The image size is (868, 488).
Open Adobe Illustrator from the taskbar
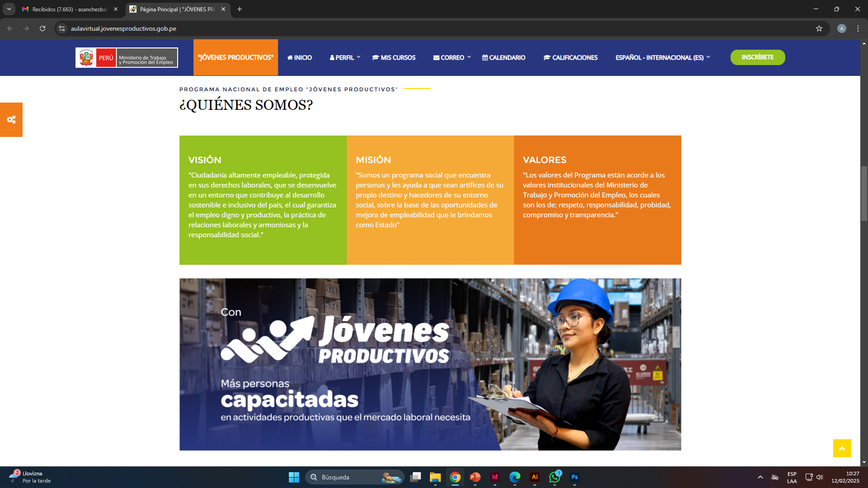[x=535, y=477]
